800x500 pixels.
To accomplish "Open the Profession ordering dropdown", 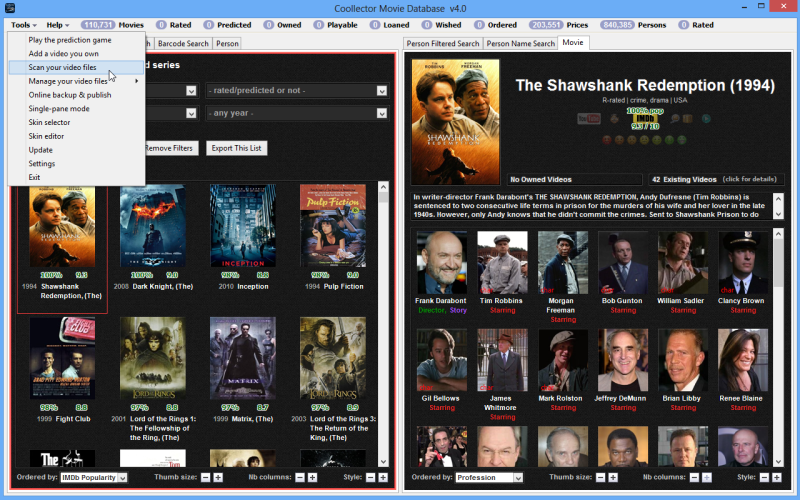I will (x=517, y=478).
